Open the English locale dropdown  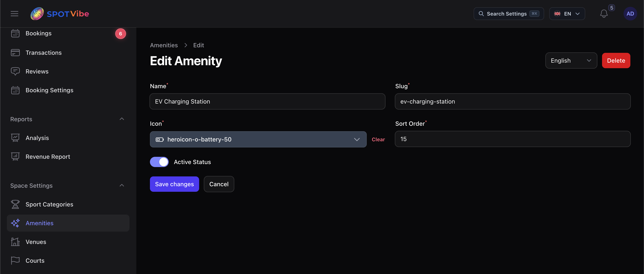pyautogui.click(x=571, y=61)
